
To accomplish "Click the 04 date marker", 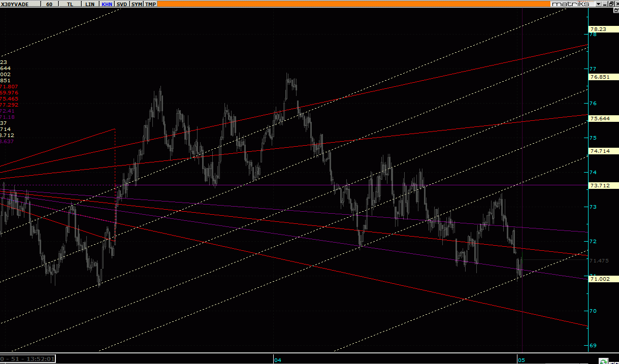I will [x=278, y=360].
